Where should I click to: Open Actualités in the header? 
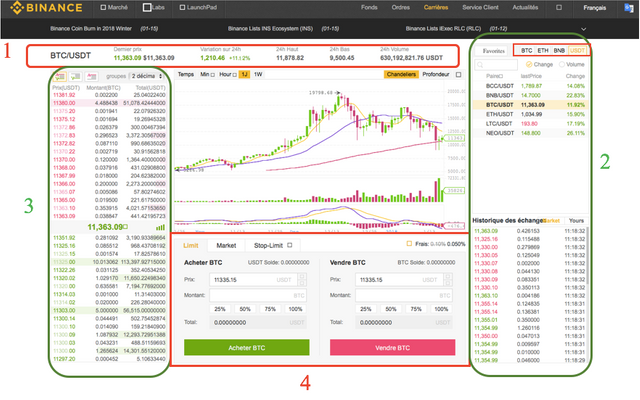[x=525, y=7]
